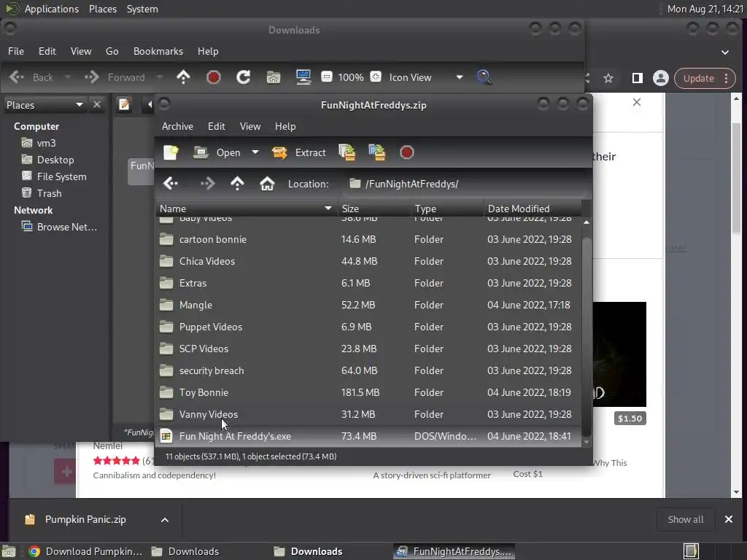The height and width of the screenshot is (560, 747).
Task: Go back in archive location history
Action: [x=171, y=184]
